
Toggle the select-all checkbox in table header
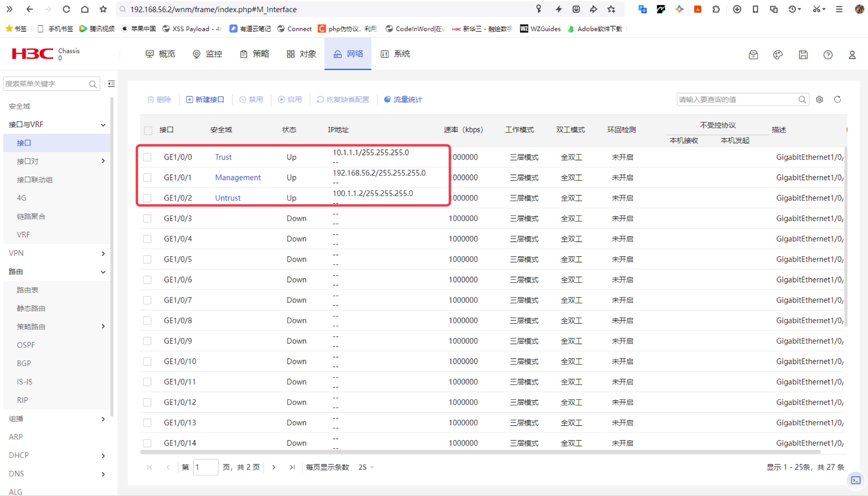148,130
